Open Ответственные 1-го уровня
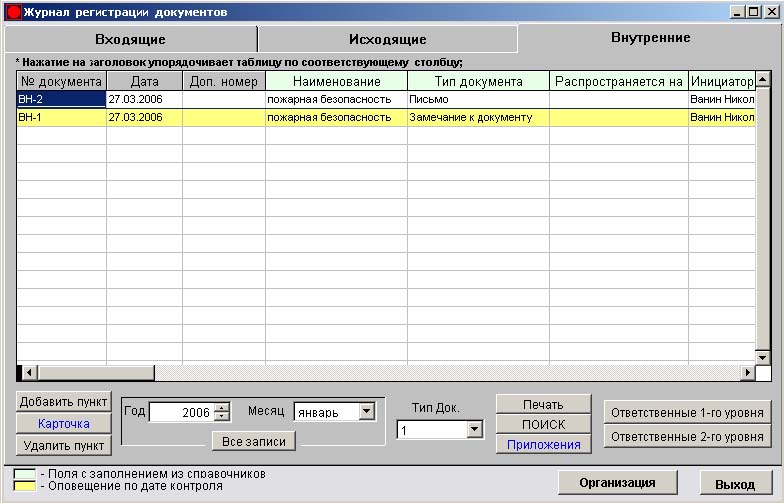The width and height of the screenshot is (784, 503). [x=687, y=411]
